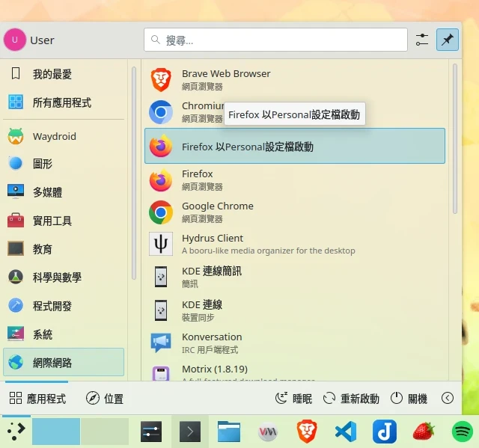Switch to the 應用程式 (Applications) tab
479x448 pixels.
[x=38, y=399]
